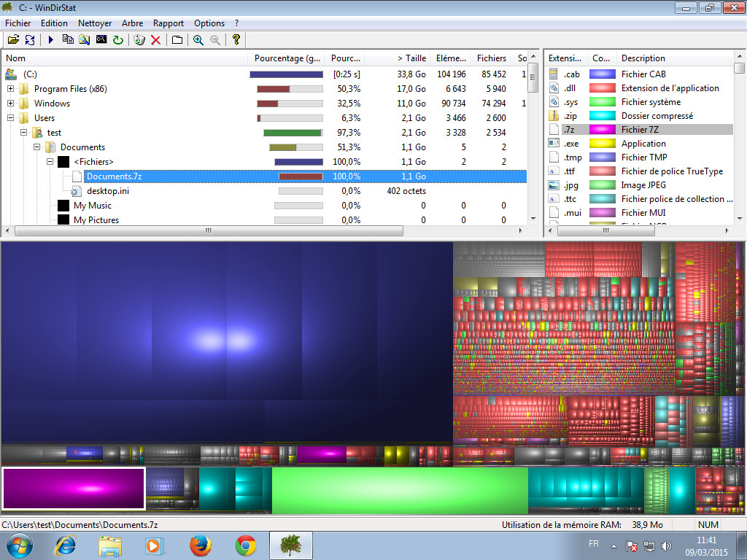This screenshot has height=560, width=747.
Task: Click the recycle bin delete icon
Action: (x=139, y=40)
